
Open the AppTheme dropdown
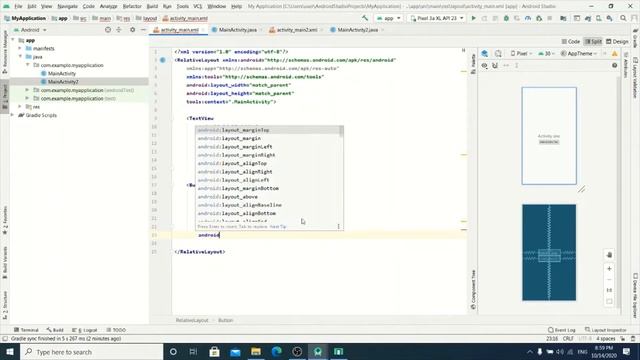pyautogui.click(x=579, y=53)
